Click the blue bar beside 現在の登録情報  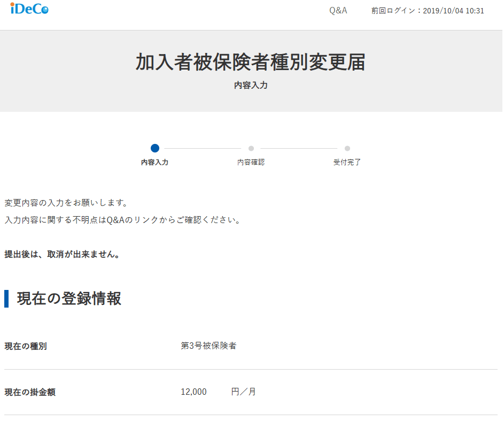(x=6, y=298)
